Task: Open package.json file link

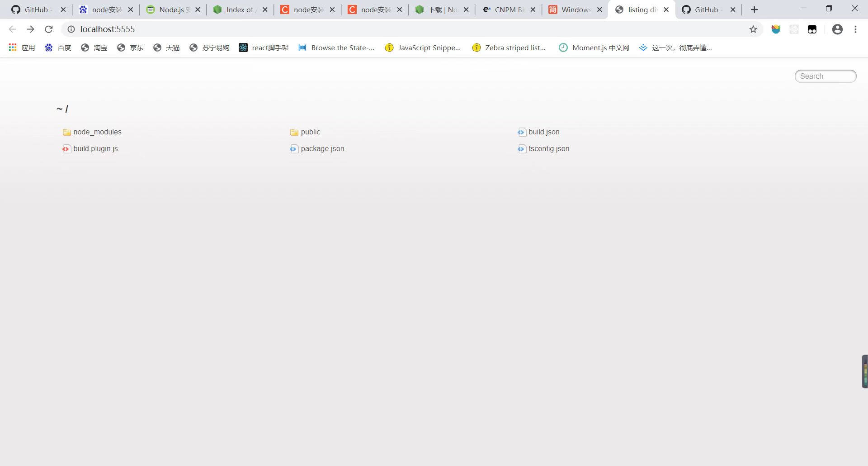Action: (x=322, y=149)
